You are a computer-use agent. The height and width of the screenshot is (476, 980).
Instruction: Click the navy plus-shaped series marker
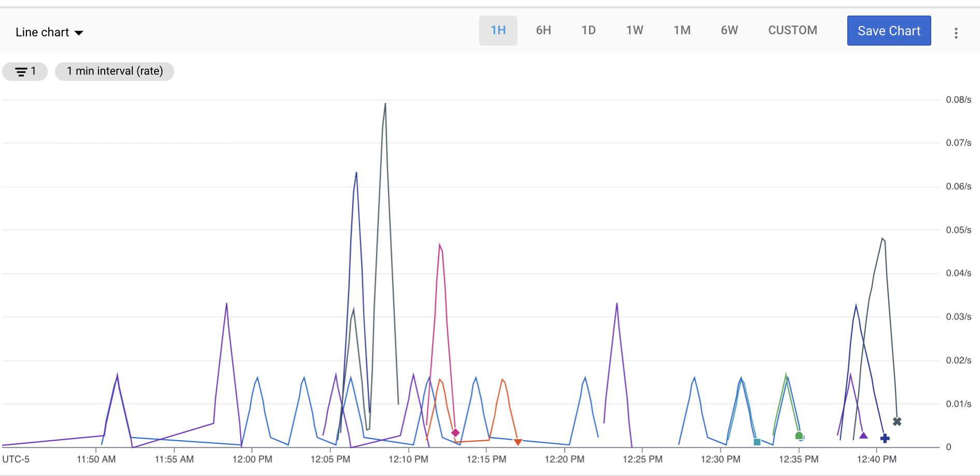(x=885, y=438)
